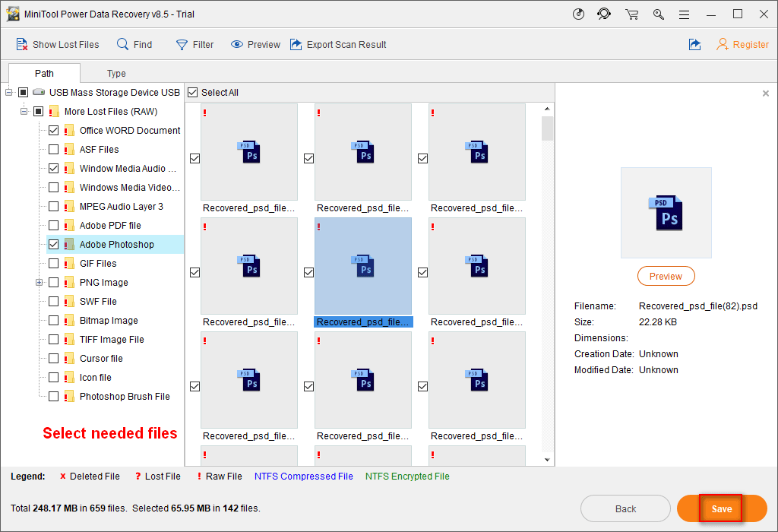Click the filename Recovered_psd_file(82).psd
The height and width of the screenshot is (532, 778).
pos(697,306)
